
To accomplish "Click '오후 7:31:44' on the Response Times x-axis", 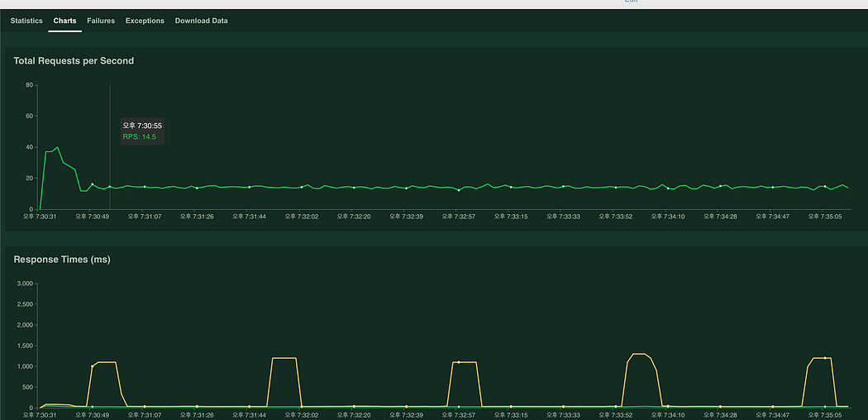I will 249,414.
